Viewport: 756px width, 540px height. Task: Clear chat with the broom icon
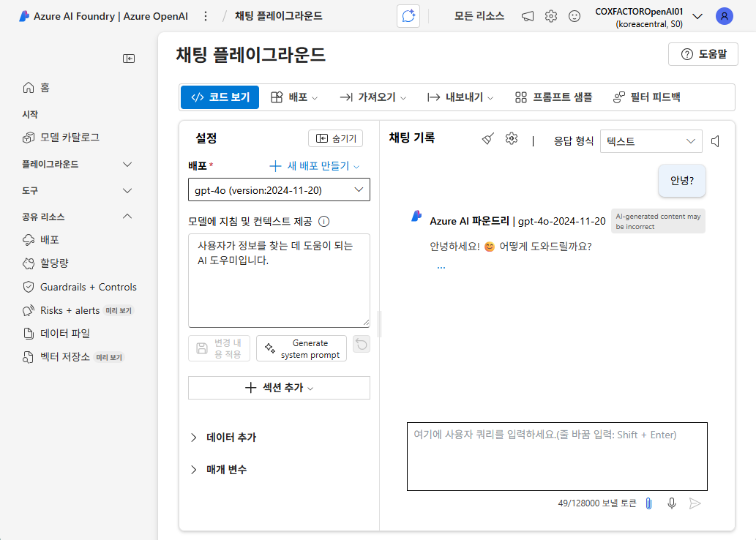click(x=488, y=139)
